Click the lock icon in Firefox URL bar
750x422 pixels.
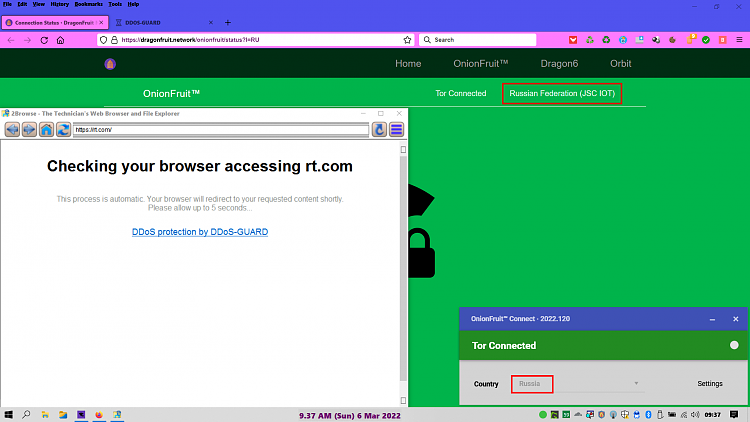click(x=114, y=40)
